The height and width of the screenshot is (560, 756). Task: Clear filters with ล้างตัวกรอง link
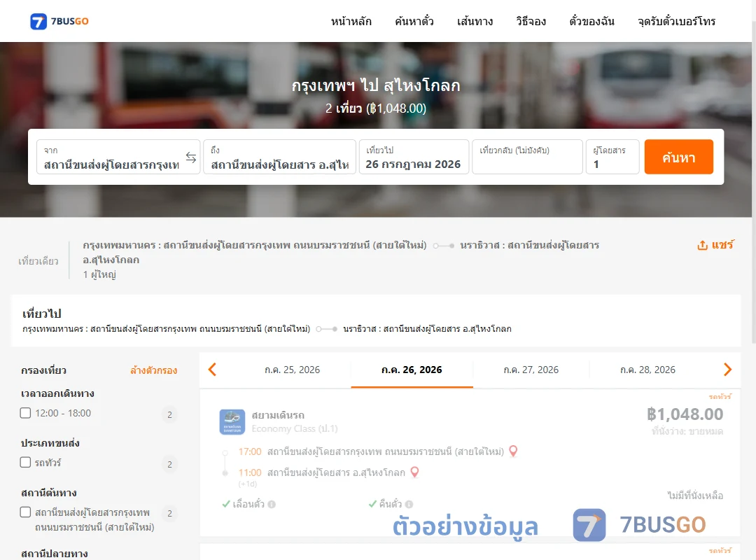point(154,370)
